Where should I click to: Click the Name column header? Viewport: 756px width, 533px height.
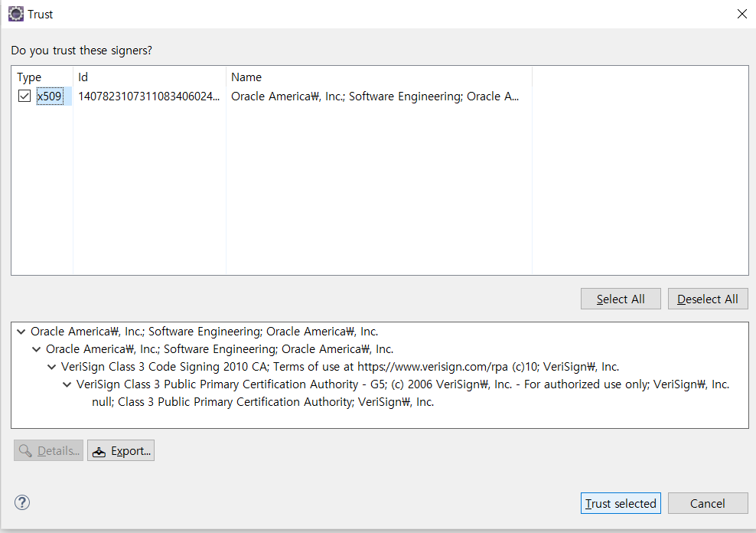point(379,77)
